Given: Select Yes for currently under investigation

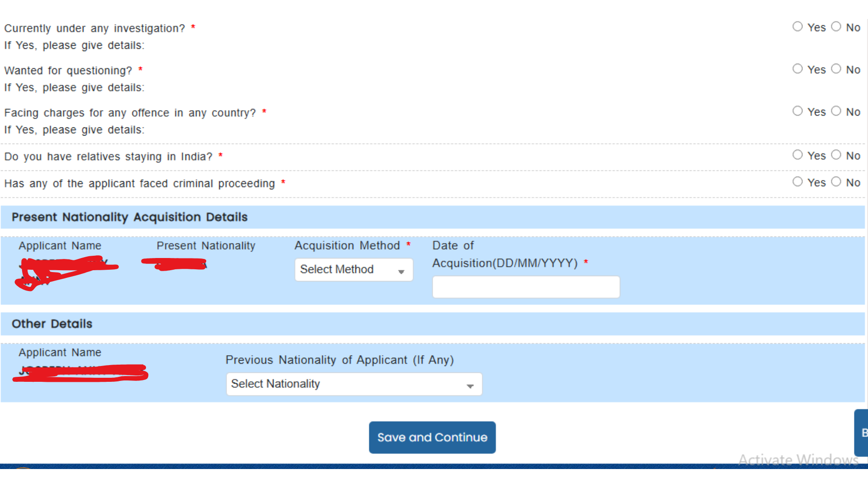Looking at the screenshot, I should pos(797,27).
